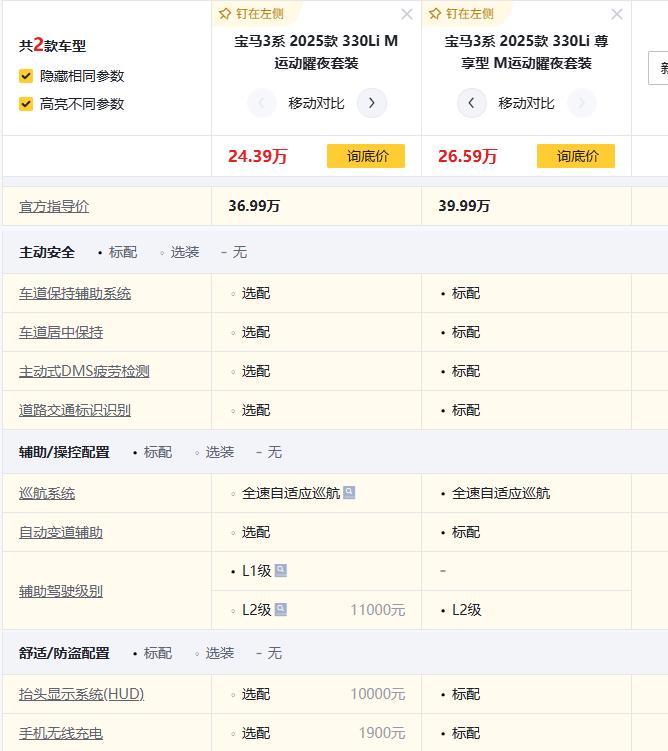The image size is (668, 751).
Task: Open 手机无线充电 parameter link
Action: (61, 733)
